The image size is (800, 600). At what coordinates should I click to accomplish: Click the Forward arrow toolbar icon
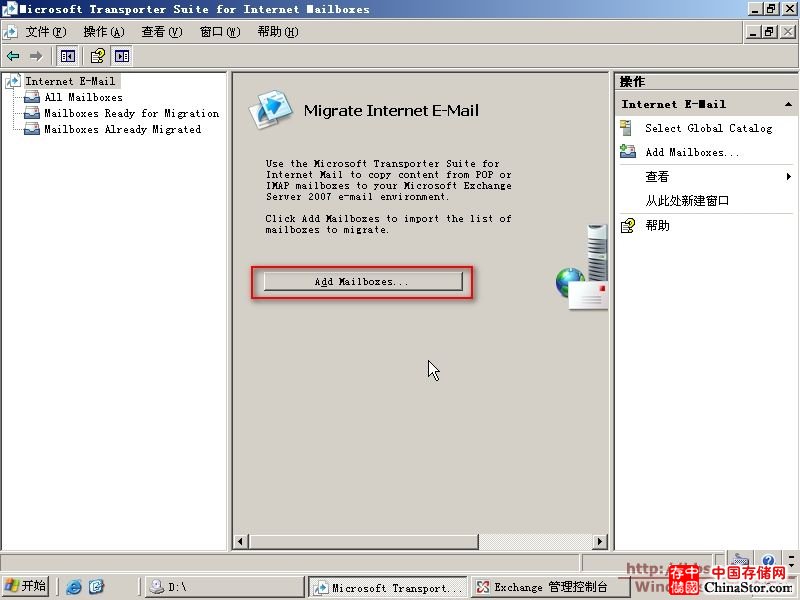36,56
